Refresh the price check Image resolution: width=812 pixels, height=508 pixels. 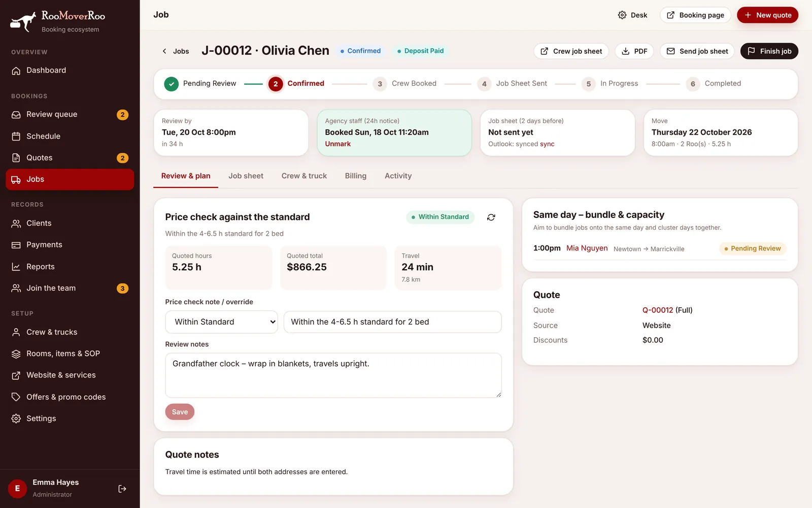[491, 217]
